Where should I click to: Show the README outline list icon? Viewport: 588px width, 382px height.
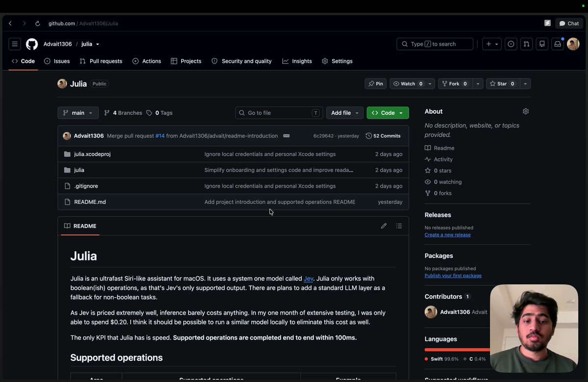[399, 226]
